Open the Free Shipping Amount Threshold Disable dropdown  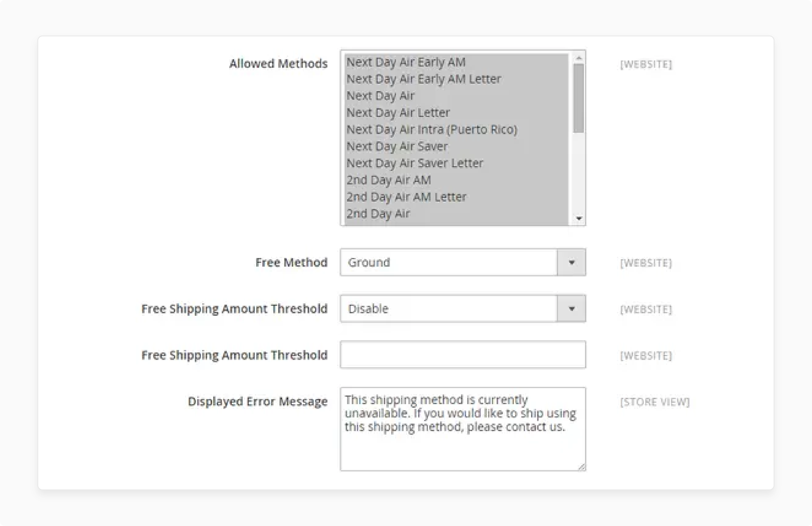tap(463, 309)
